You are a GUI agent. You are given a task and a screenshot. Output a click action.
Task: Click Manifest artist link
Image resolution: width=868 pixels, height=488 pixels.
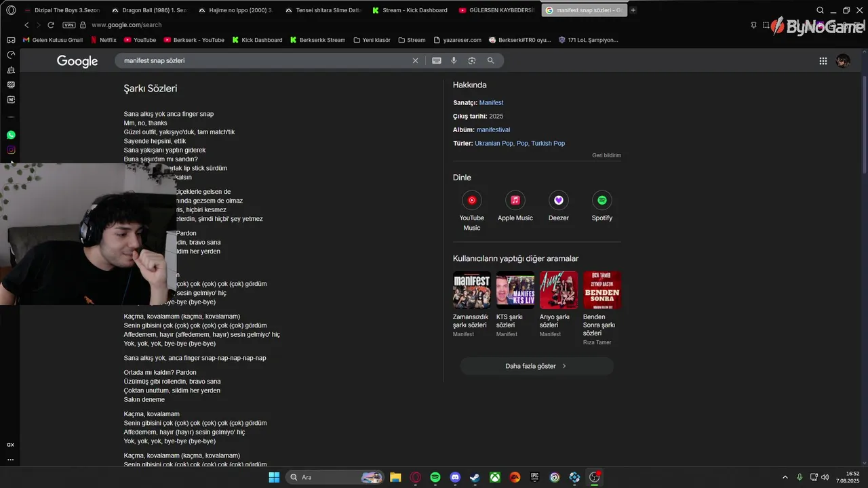(491, 102)
